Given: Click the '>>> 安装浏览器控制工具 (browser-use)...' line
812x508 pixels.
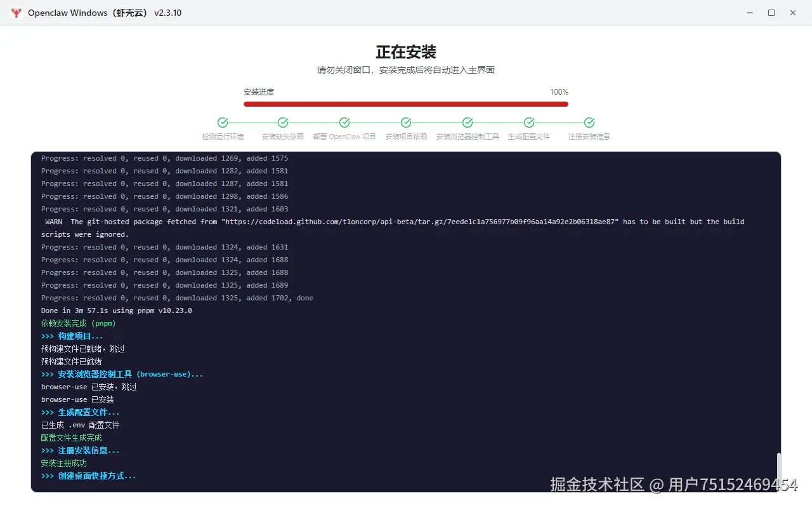Looking at the screenshot, I should point(122,374).
